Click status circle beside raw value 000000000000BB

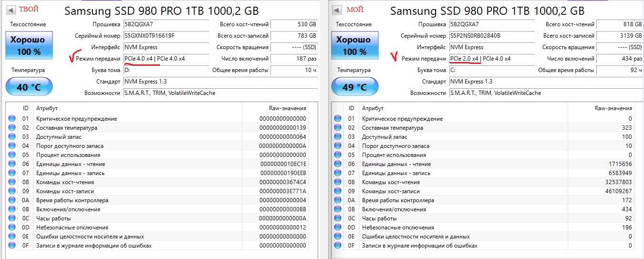(12, 209)
